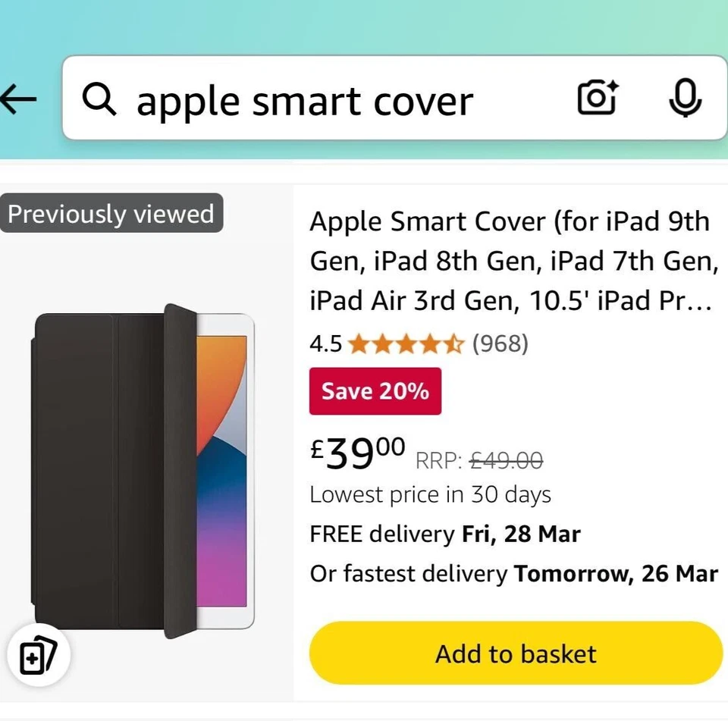Viewport: 728px width, 721px height.
Task: Click the Tomorrow, 26 Mar fastest delivery text
Action: (x=616, y=574)
